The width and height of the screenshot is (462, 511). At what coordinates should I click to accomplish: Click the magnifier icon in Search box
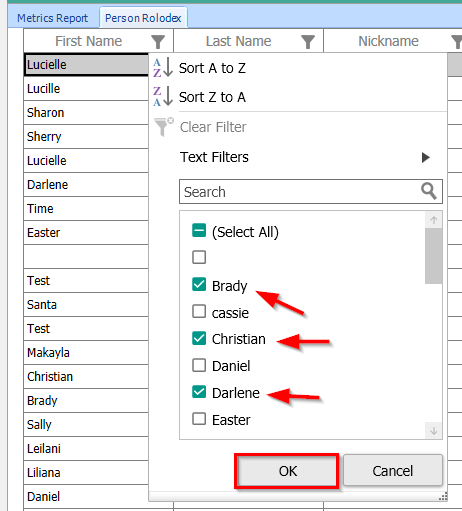[x=429, y=191]
